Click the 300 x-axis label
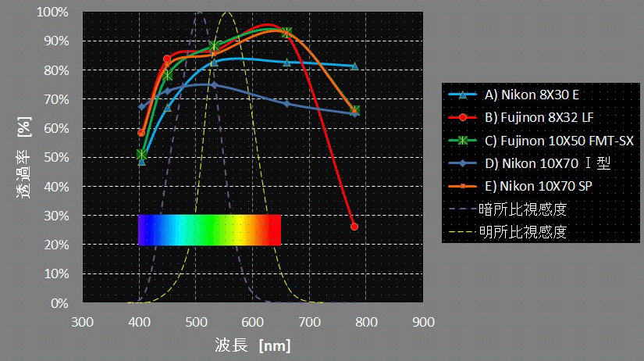 pos(83,322)
